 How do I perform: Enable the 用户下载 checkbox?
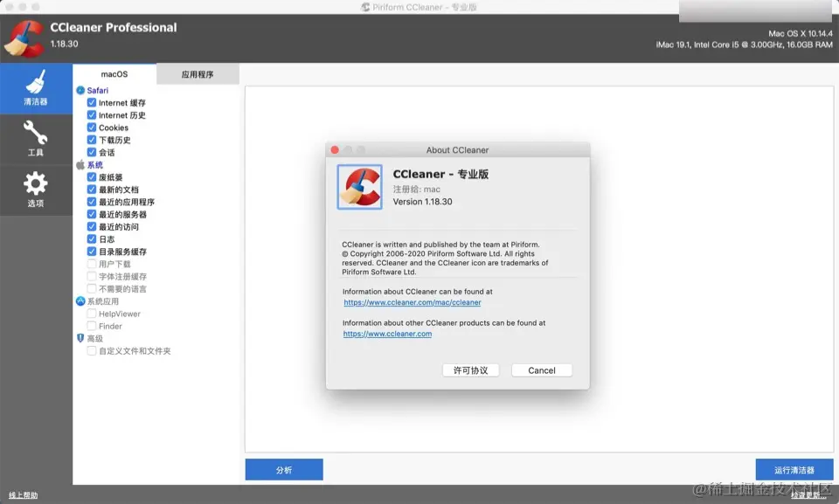pyautogui.click(x=92, y=264)
